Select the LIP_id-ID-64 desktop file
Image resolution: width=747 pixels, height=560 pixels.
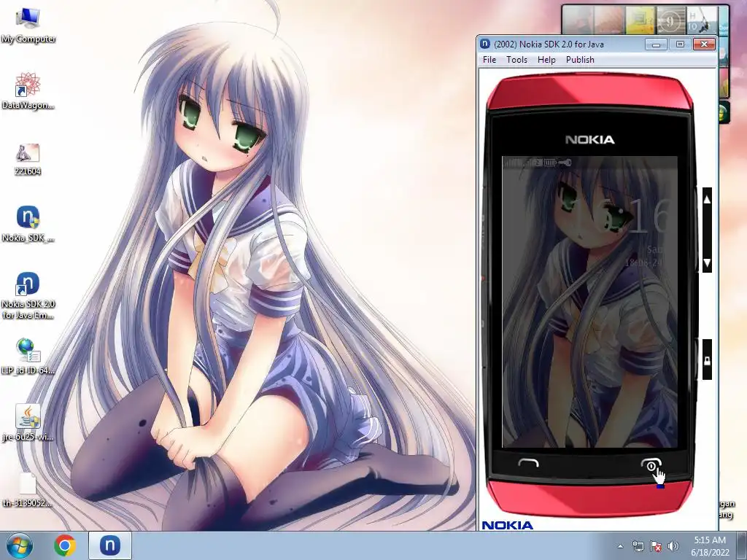pos(28,356)
